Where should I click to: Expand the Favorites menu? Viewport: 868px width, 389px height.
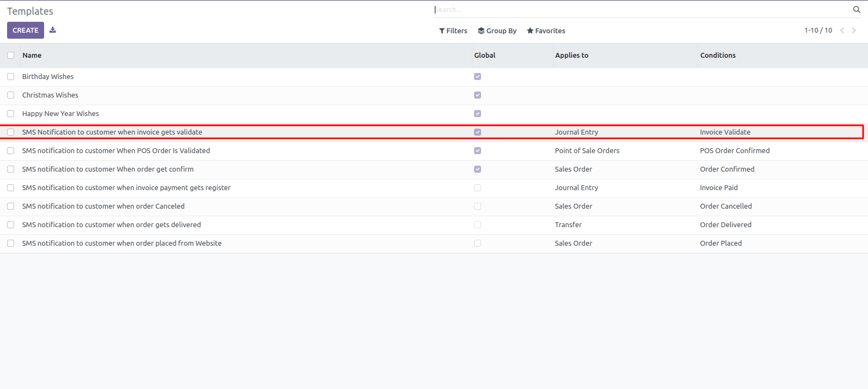coord(546,31)
